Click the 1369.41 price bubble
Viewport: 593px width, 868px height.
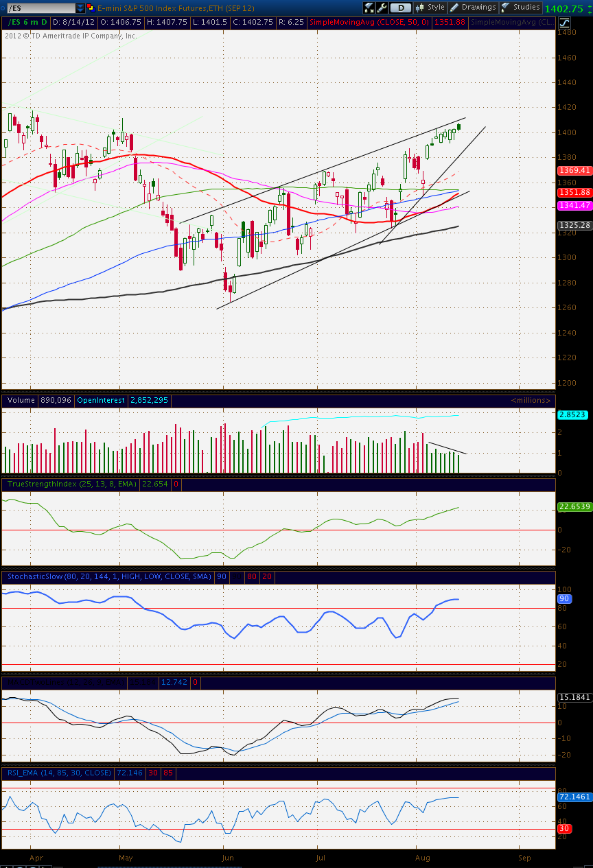coord(574,170)
